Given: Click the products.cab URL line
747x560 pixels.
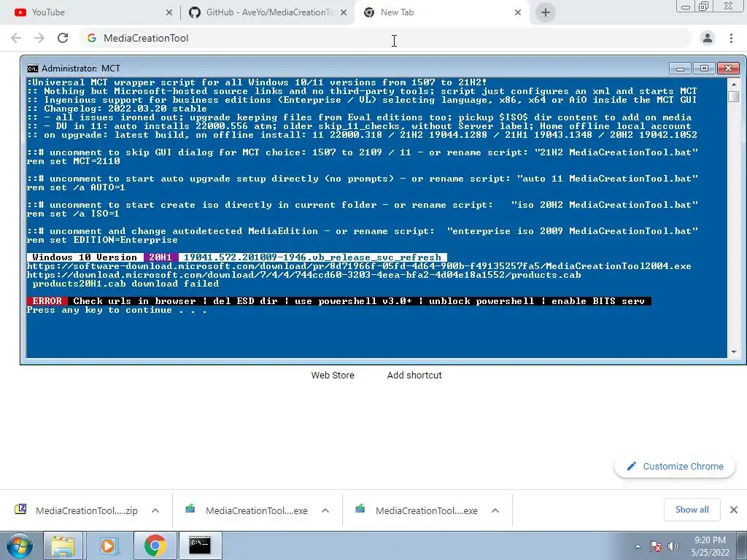Looking at the screenshot, I should (304, 275).
